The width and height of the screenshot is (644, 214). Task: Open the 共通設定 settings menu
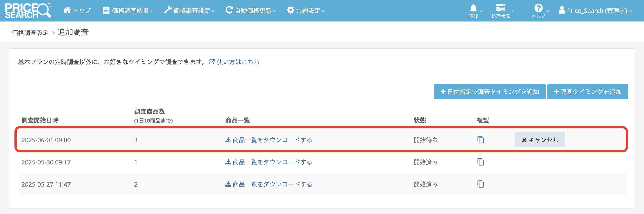pyautogui.click(x=306, y=11)
